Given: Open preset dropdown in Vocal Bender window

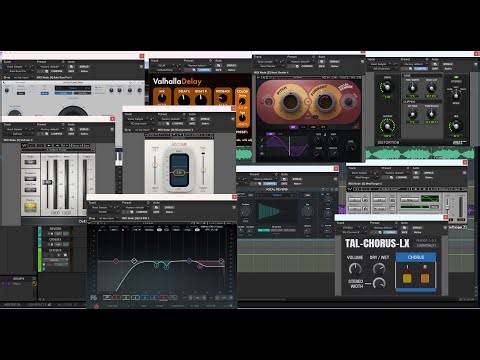Looking at the screenshot, I should (301, 61).
